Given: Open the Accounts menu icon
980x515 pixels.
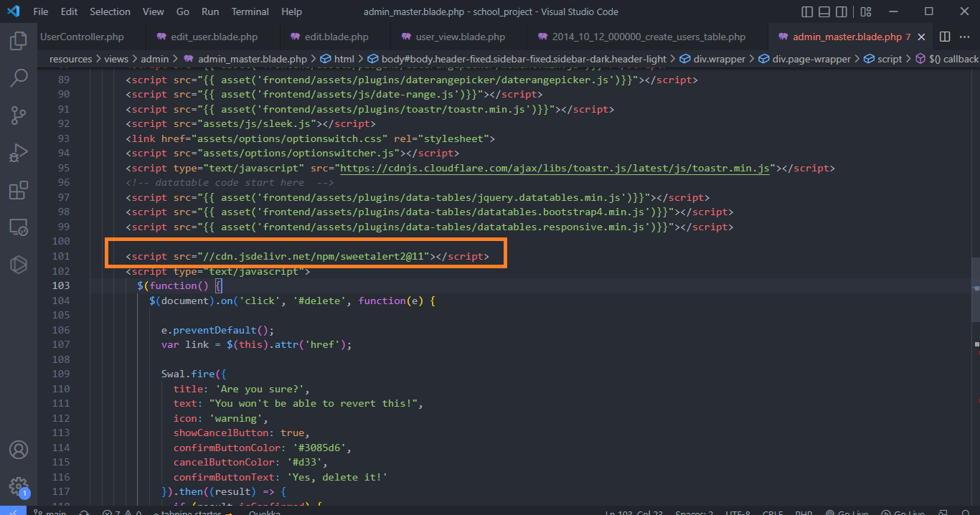Looking at the screenshot, I should click(x=18, y=450).
